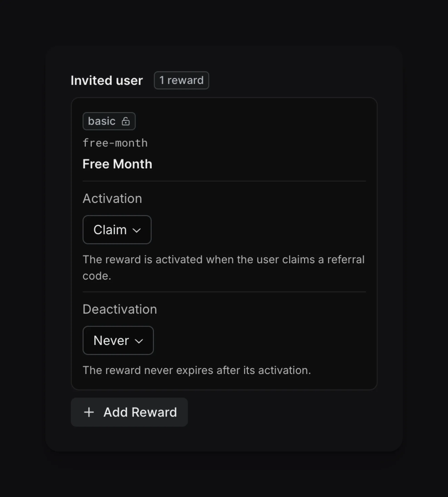Click the "1 reward" count badge
The width and height of the screenshot is (448, 497).
181,80
